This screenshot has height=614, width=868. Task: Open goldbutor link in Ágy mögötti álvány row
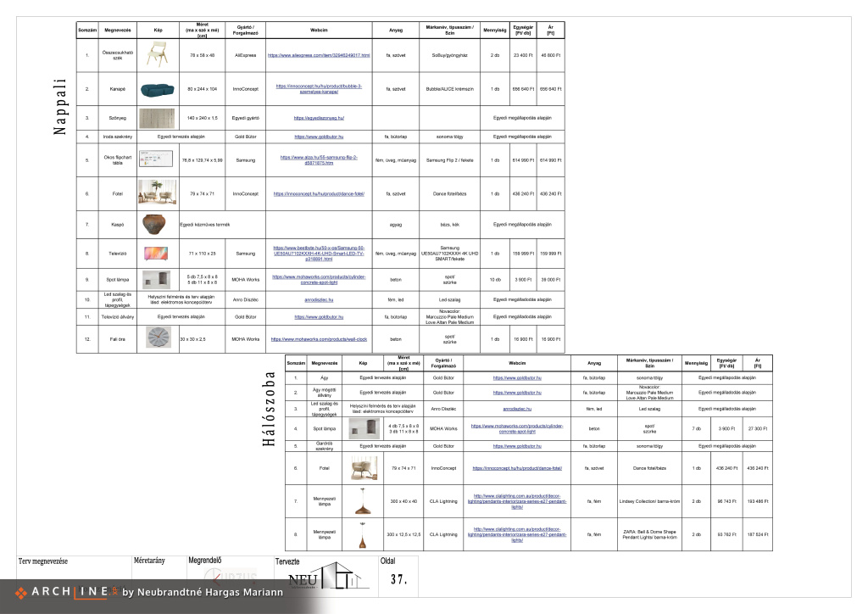517,393
